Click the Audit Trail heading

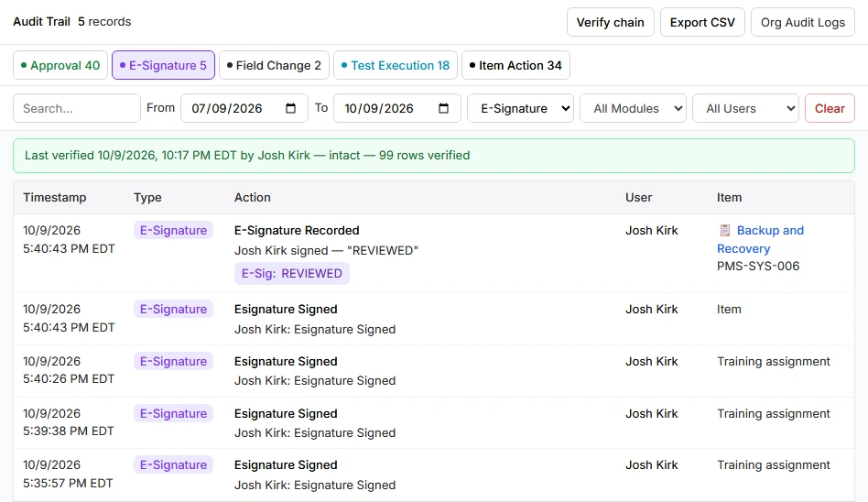[x=41, y=22]
